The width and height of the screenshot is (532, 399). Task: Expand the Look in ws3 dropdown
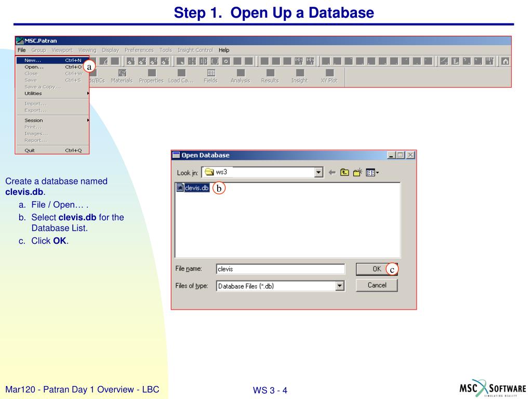[x=318, y=172]
